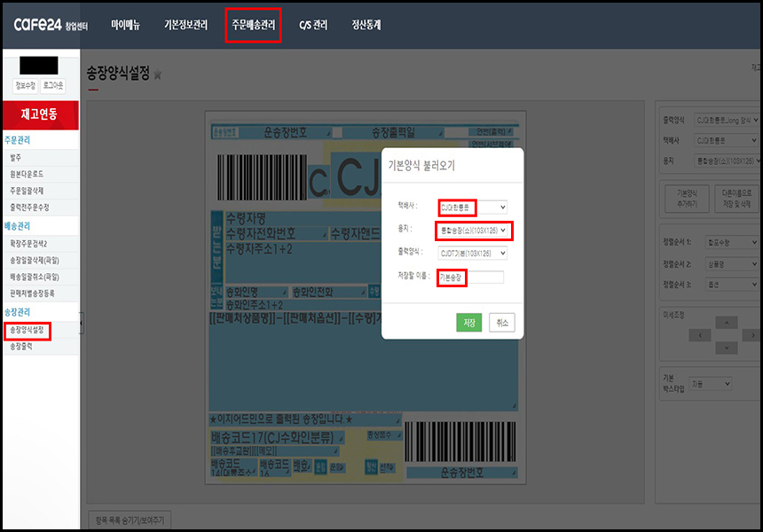763x532 pixels.
Task: Click the red 재고연동 banner
Action: (41, 114)
